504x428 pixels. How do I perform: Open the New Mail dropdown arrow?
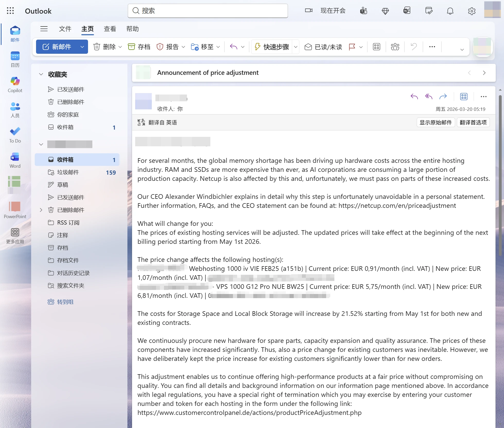point(82,47)
